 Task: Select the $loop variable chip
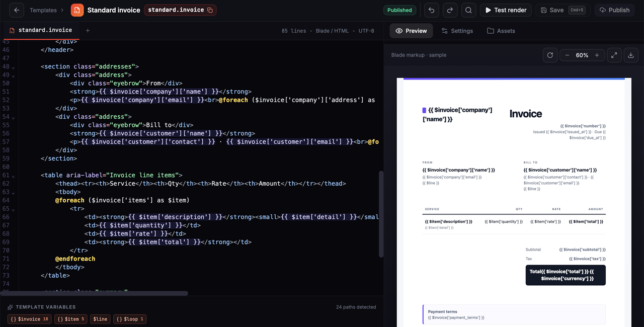[x=130, y=319]
